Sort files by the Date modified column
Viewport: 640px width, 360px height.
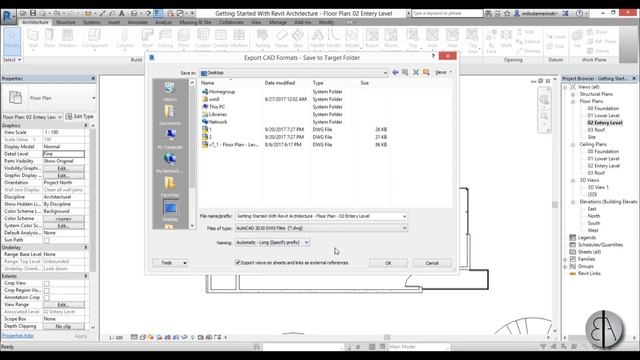pos(280,83)
